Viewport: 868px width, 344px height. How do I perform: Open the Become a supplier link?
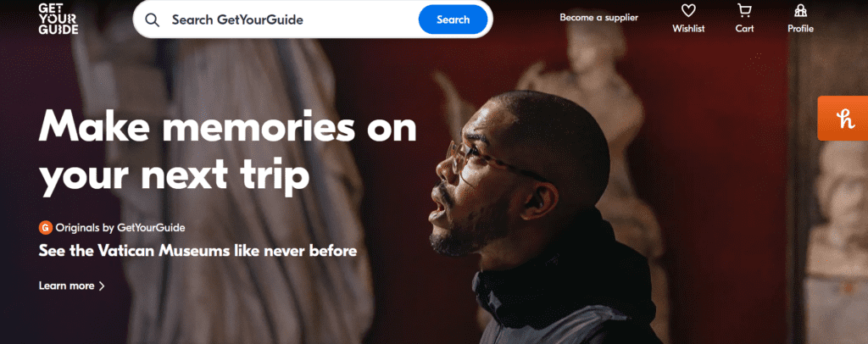(598, 17)
